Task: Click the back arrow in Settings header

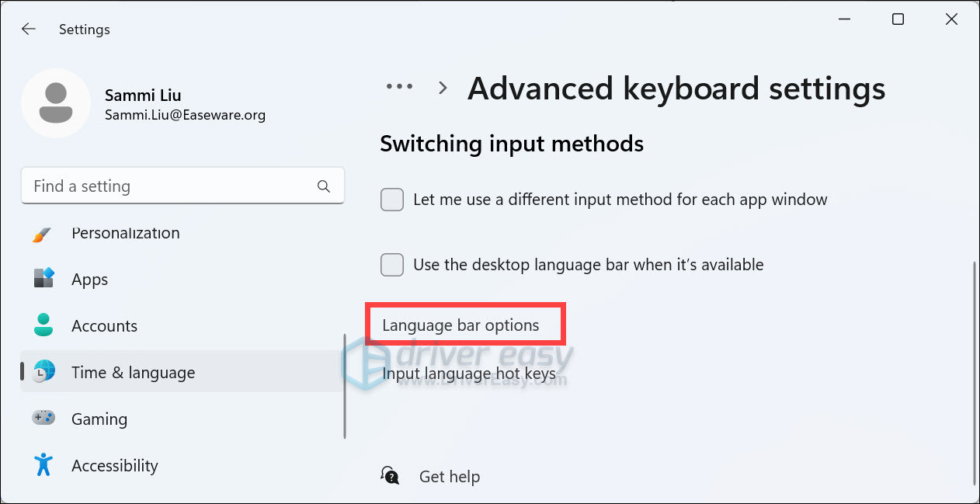Action: (x=29, y=30)
